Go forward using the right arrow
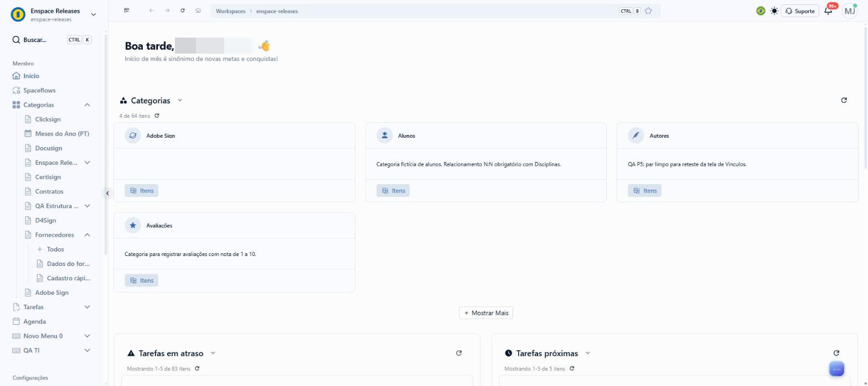This screenshot has width=868, height=386. [167, 11]
